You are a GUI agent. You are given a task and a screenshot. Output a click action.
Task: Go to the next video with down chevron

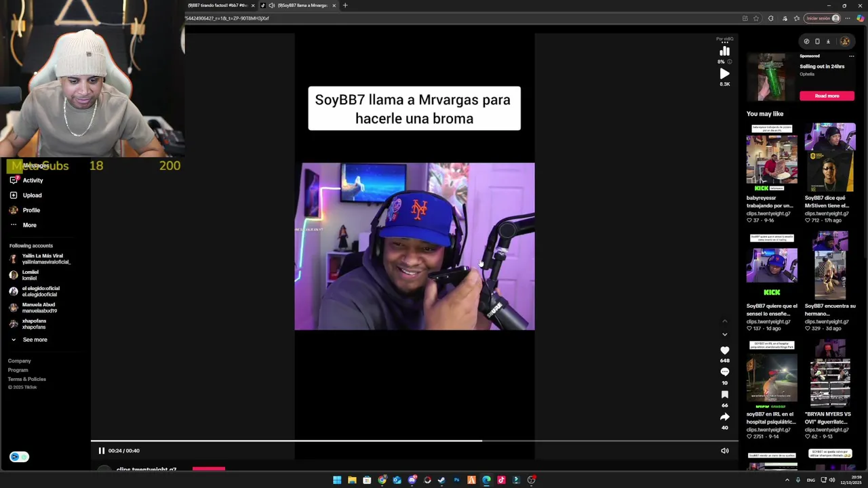(725, 334)
